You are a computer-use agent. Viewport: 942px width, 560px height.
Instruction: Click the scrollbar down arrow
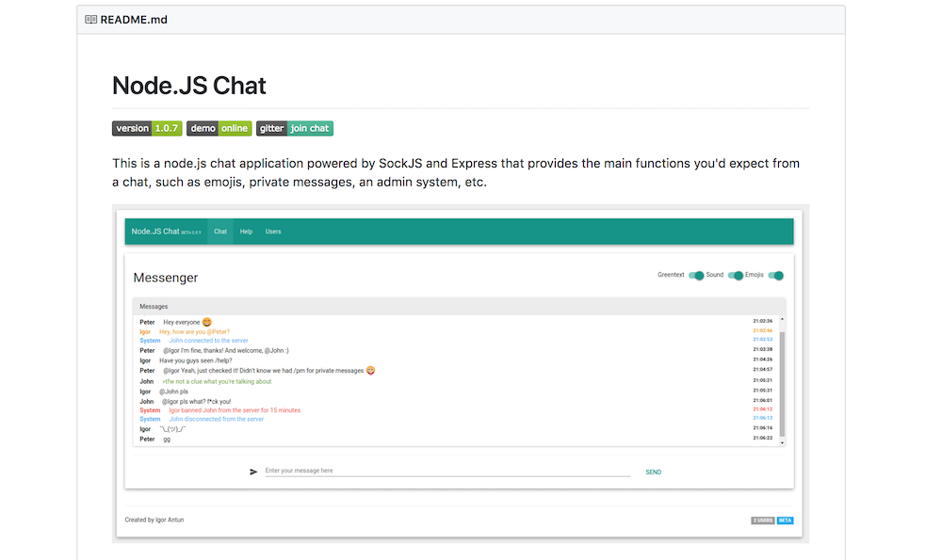pyautogui.click(x=782, y=442)
